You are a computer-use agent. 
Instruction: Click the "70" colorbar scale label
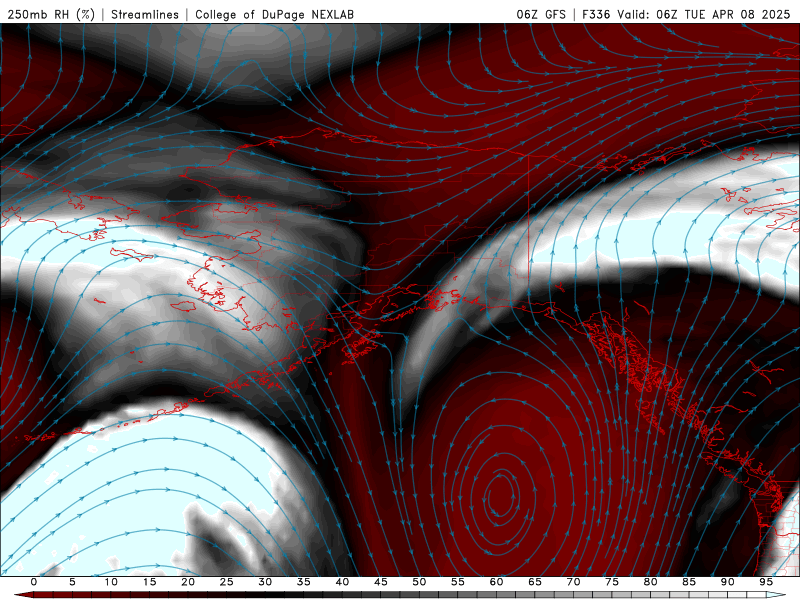click(x=573, y=582)
